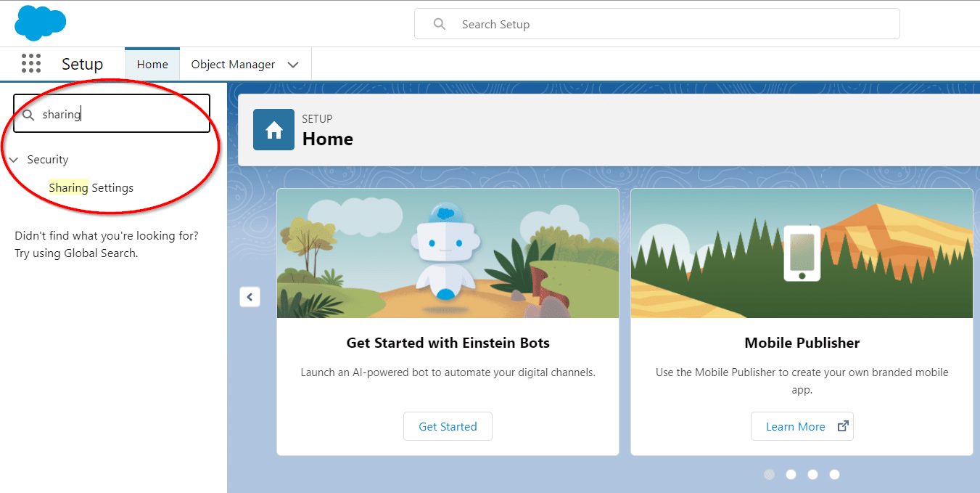The height and width of the screenshot is (493, 980).
Task: Open Sharing Settings in the sidebar
Action: point(91,188)
